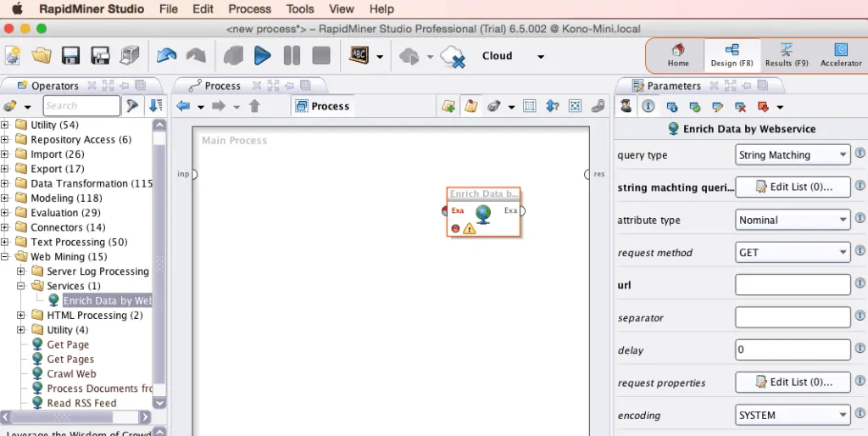This screenshot has width=868, height=436.
Task: Open the Cloud dropdown in toolbar
Action: 541,57
